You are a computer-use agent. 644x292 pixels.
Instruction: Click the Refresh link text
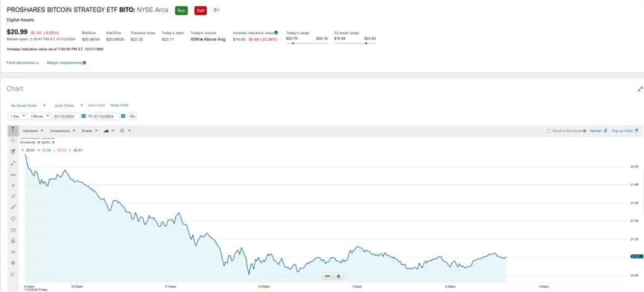pyautogui.click(x=596, y=131)
